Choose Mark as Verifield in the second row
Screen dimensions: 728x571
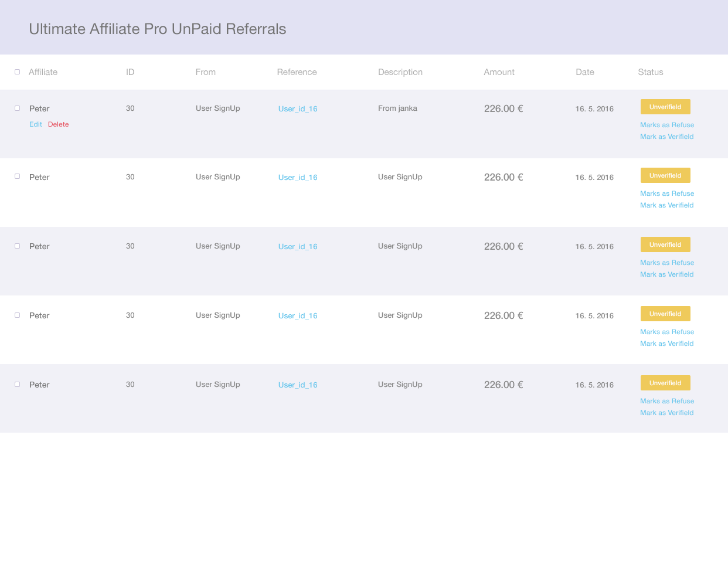pyautogui.click(x=667, y=205)
